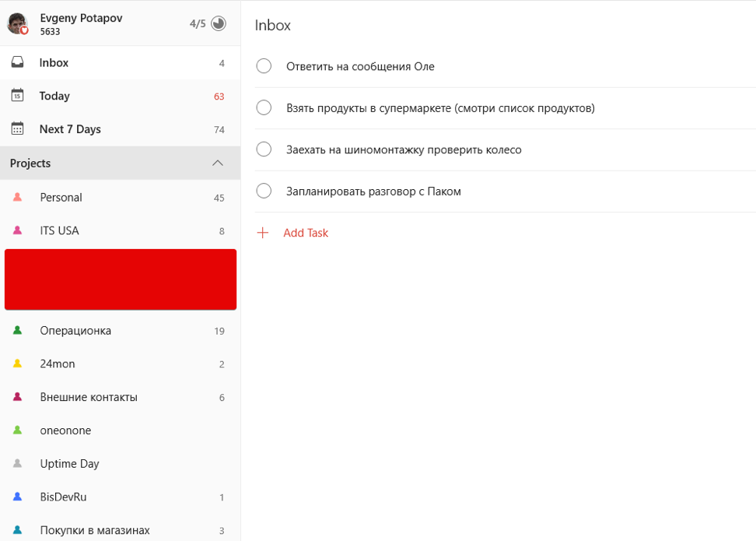The image size is (756, 541).
Task: Open the ITS USA project
Action: click(x=120, y=230)
